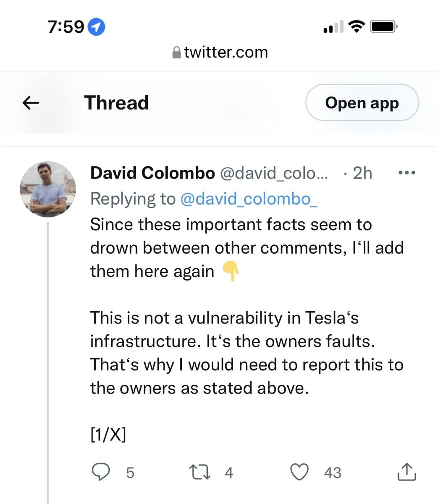Click the David Colombo display name
This screenshot has width=438, height=504.
(x=152, y=173)
